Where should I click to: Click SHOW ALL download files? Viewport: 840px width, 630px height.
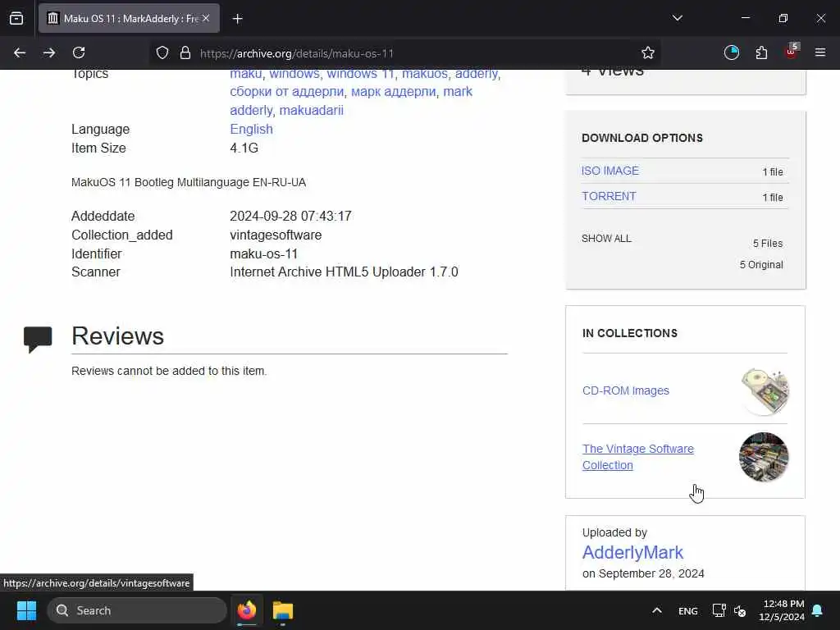[x=606, y=239]
